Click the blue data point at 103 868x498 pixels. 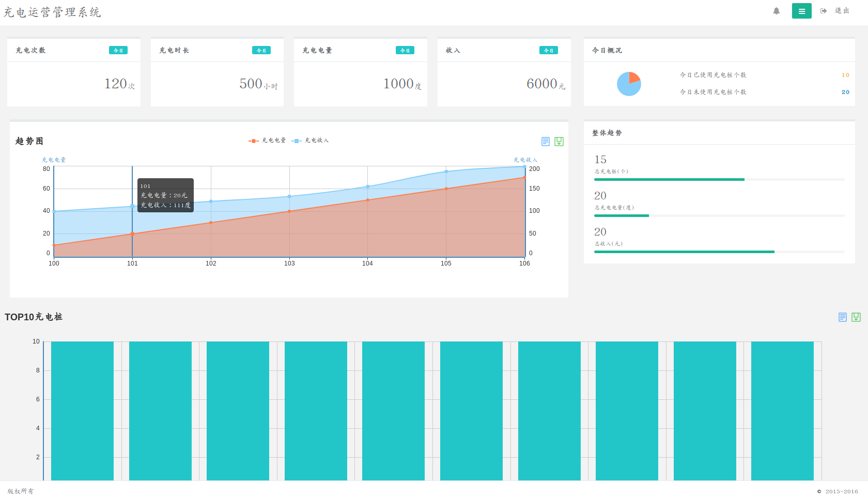pyautogui.click(x=289, y=196)
